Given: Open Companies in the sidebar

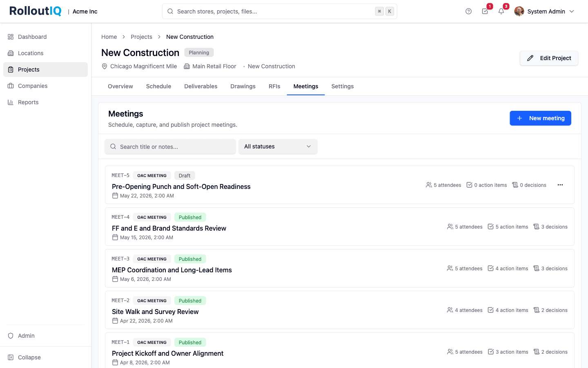Looking at the screenshot, I should [x=45, y=86].
